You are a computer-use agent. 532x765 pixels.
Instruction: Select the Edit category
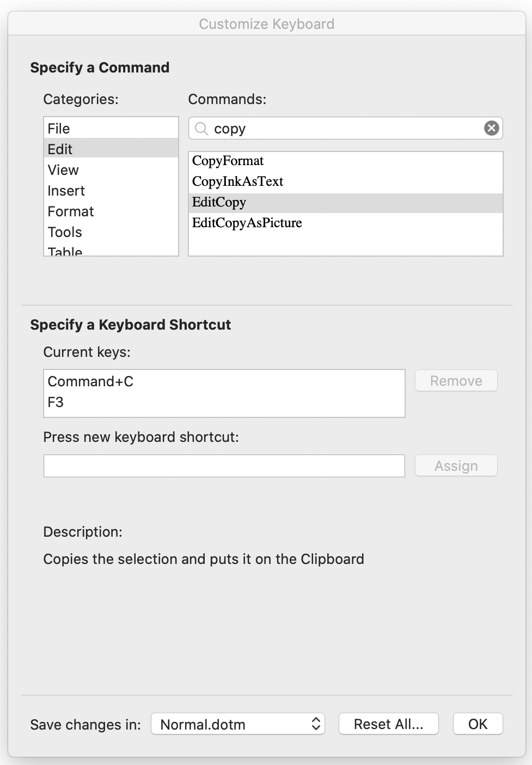[x=111, y=149]
